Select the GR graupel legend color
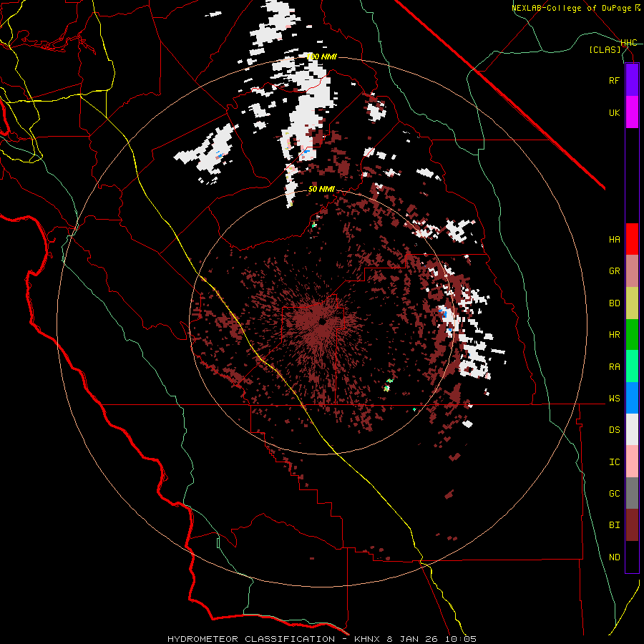 (x=632, y=271)
